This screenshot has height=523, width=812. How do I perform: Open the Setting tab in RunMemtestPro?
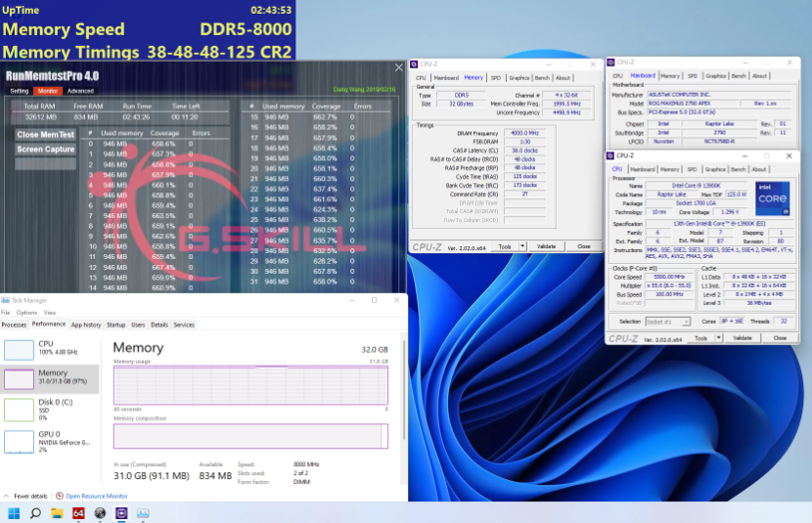point(20,91)
